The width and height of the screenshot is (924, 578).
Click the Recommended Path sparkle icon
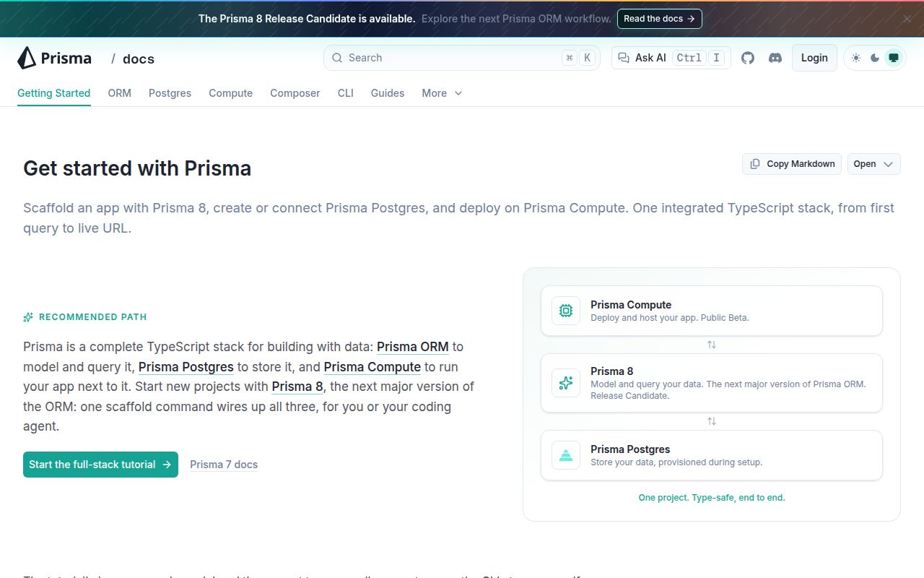click(28, 317)
